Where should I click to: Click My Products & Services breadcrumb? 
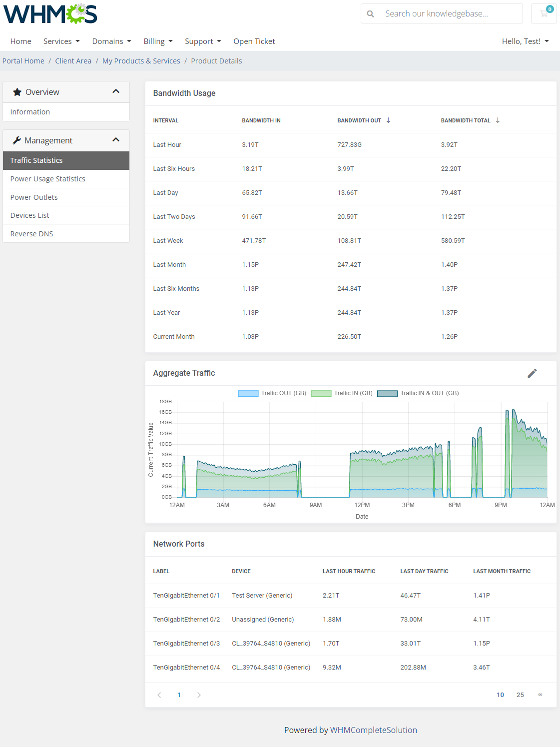coord(141,61)
